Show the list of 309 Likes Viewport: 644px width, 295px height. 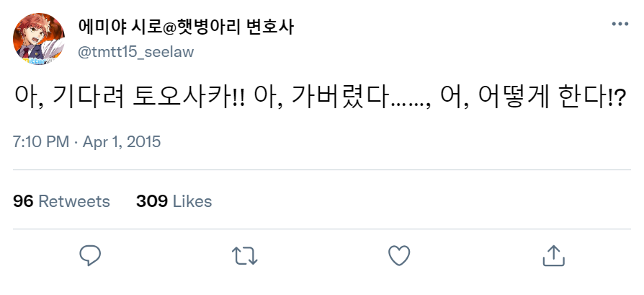174,201
